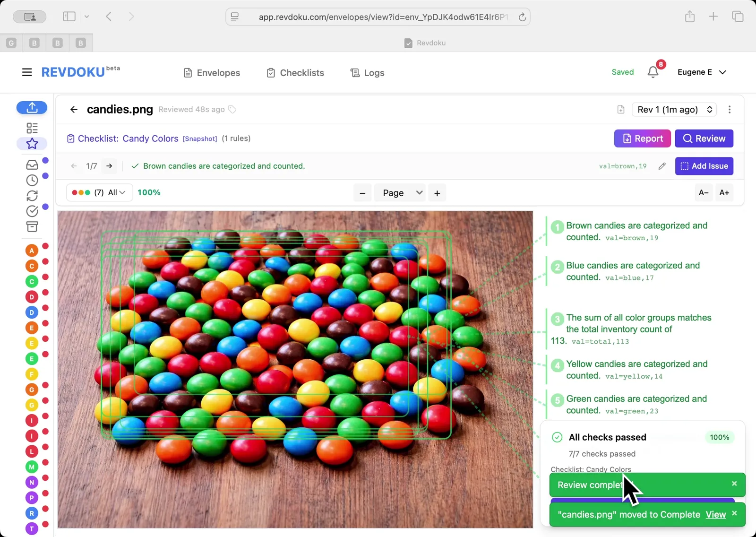This screenshot has height=537, width=756.
Task: Open the inbox tray sidebar icon
Action: coord(32,165)
